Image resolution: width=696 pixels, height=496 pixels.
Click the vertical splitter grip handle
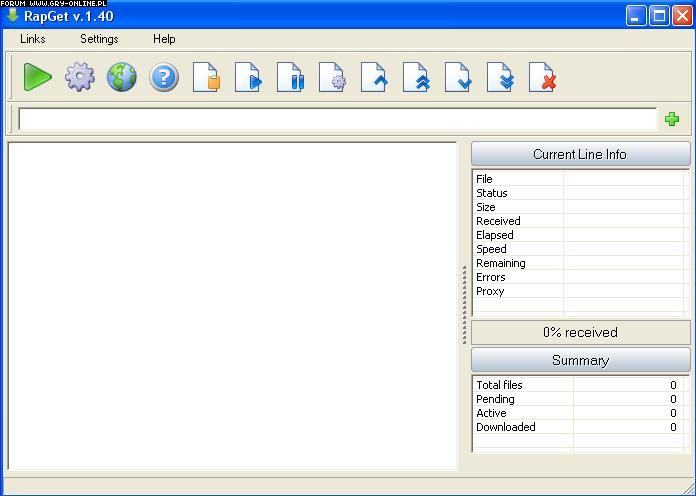point(464,305)
